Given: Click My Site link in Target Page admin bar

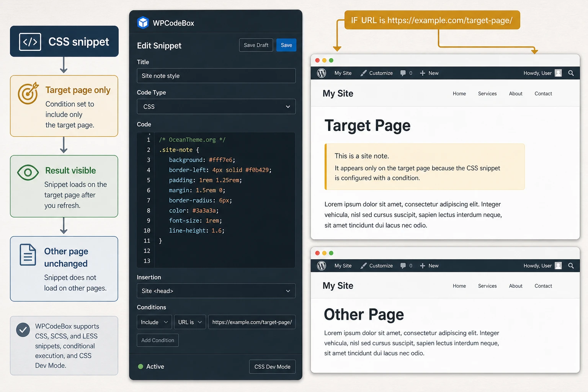Looking at the screenshot, I should (x=343, y=73).
